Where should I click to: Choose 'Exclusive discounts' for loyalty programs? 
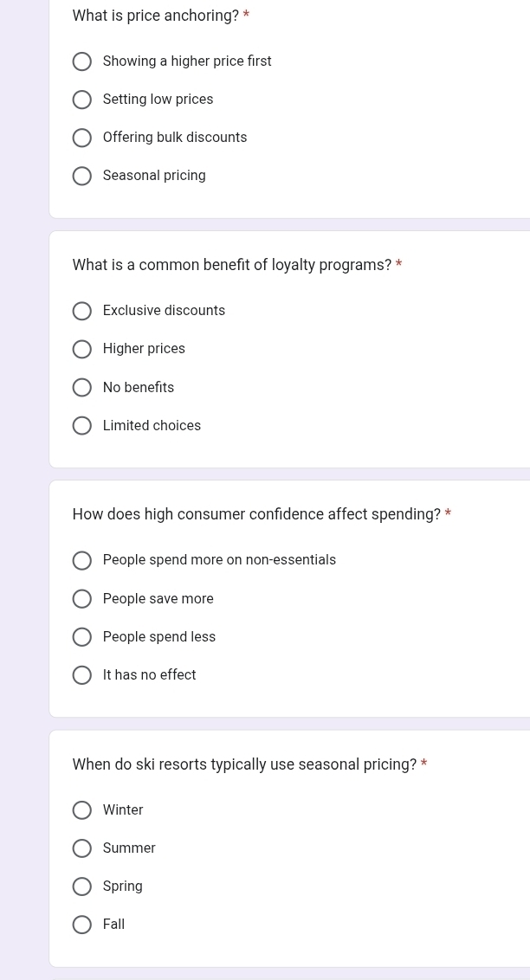pyautogui.click(x=82, y=311)
